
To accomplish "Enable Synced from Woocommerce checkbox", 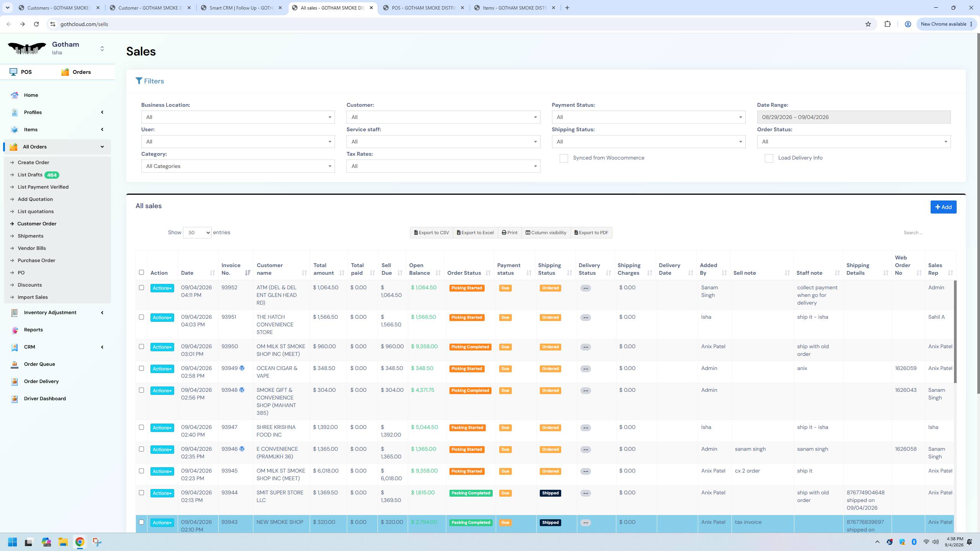I will click(564, 158).
